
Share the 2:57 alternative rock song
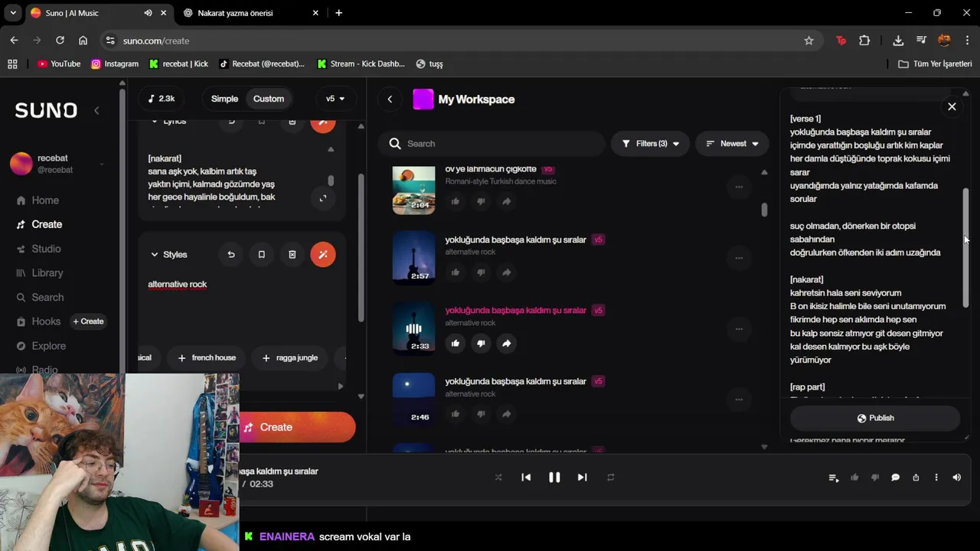pos(506,272)
